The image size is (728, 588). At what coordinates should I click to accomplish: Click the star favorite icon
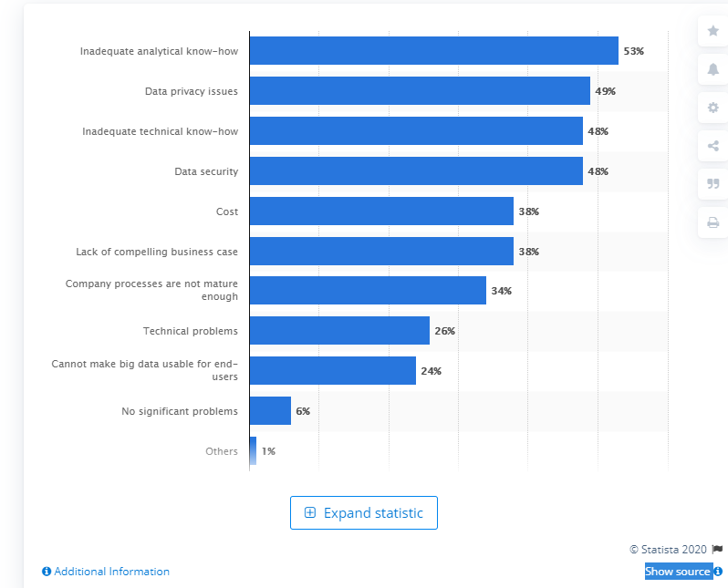pos(713,31)
